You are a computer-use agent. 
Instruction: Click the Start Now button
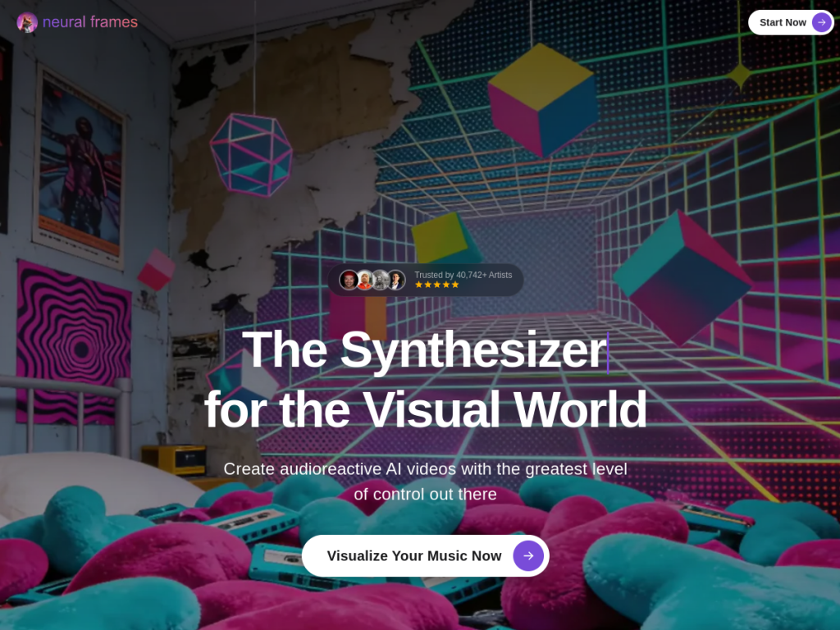(791, 22)
